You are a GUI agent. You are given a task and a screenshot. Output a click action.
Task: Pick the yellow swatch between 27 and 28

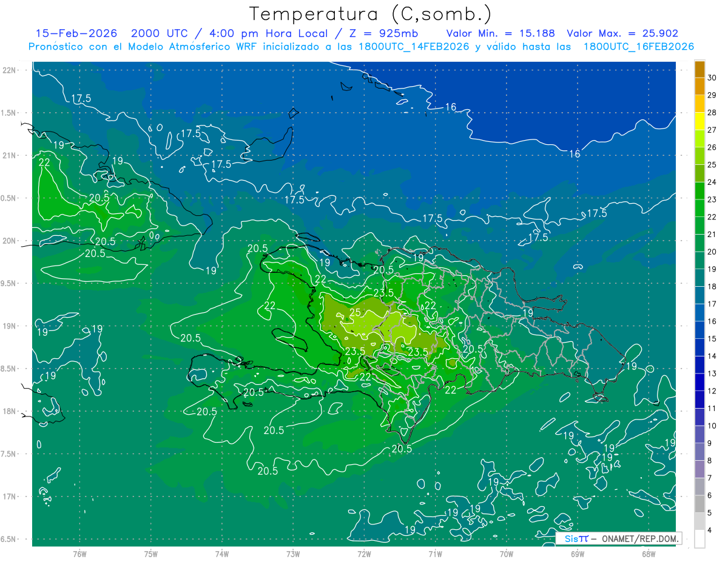click(x=699, y=122)
